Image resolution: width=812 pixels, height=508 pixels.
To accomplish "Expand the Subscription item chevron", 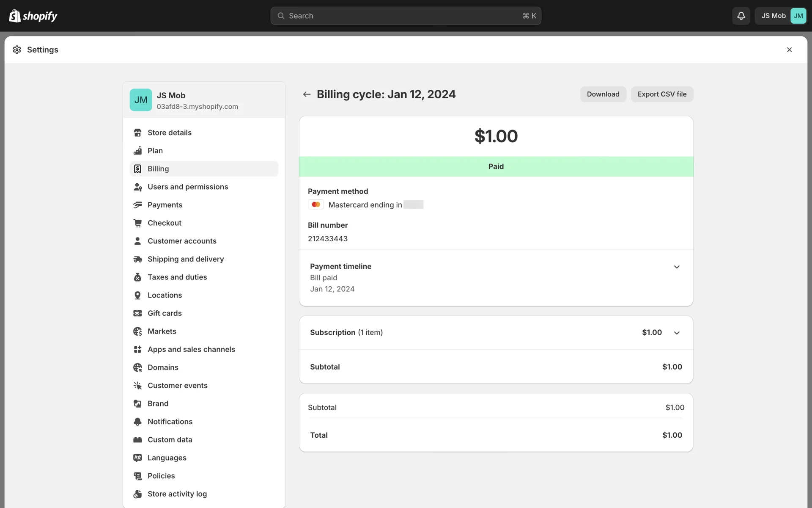I will tap(677, 333).
